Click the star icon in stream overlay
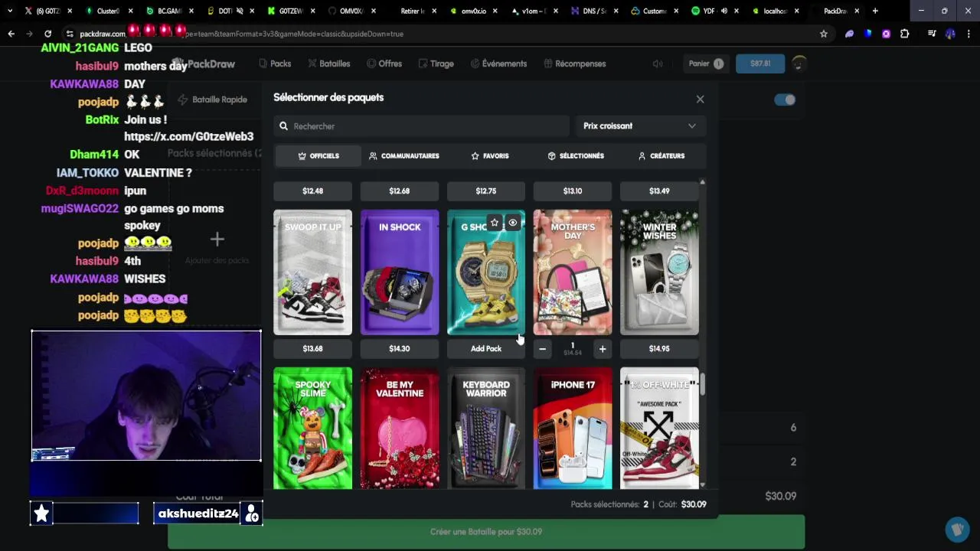The height and width of the screenshot is (551, 980). point(41,514)
